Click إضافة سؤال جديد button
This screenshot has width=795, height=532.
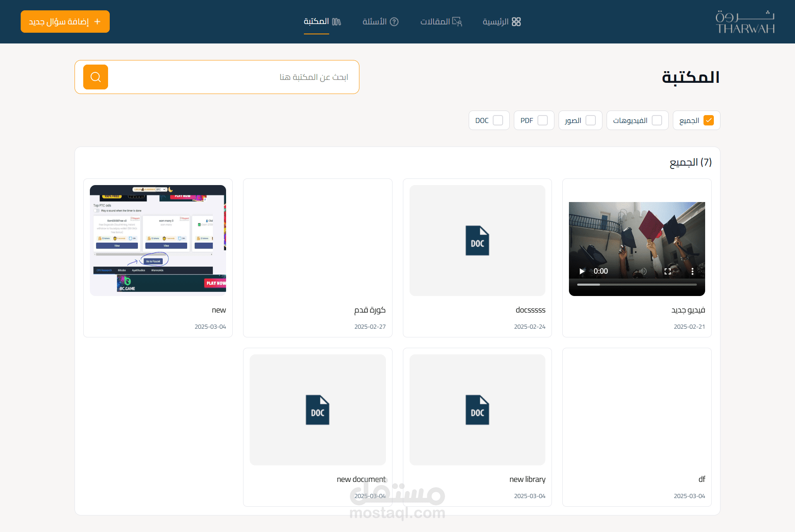click(x=65, y=22)
